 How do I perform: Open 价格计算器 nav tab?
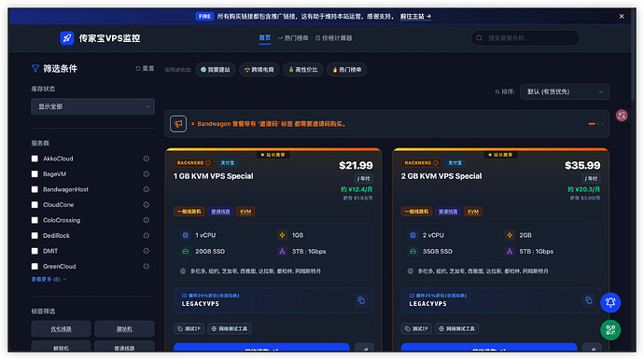(333, 38)
